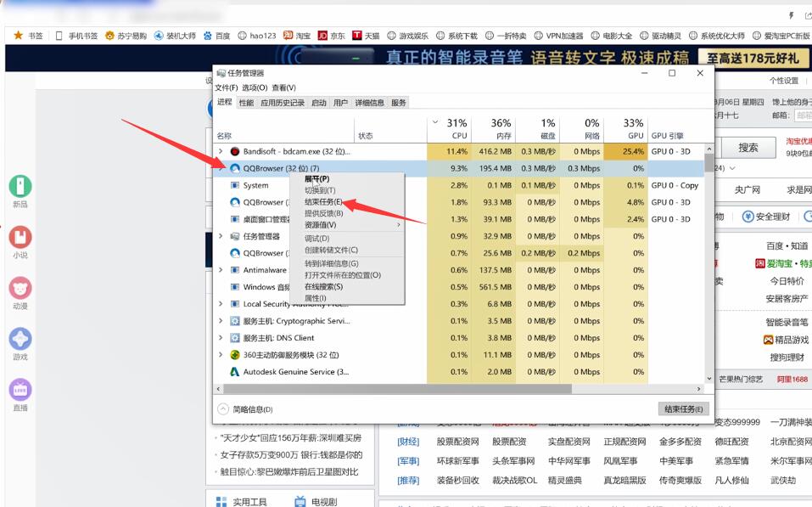
Task: Open the 装机大师 bookmark
Action: [175, 36]
